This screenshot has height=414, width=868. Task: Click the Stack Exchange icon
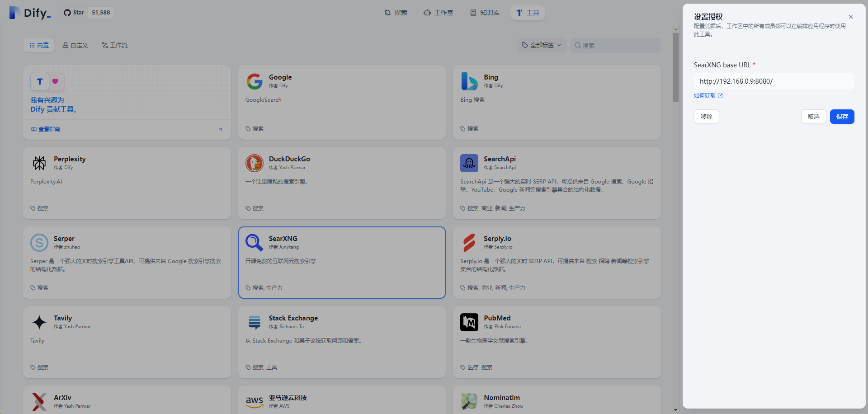pyautogui.click(x=255, y=322)
